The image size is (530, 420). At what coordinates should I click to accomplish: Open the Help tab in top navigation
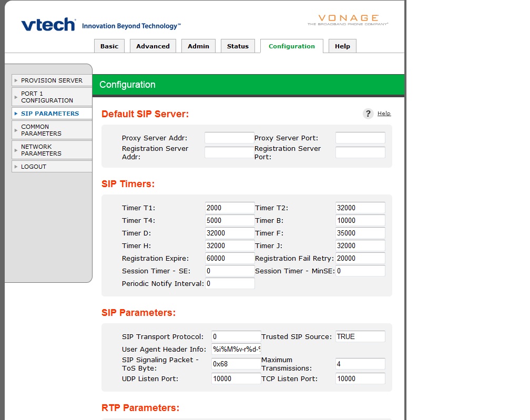coord(342,46)
